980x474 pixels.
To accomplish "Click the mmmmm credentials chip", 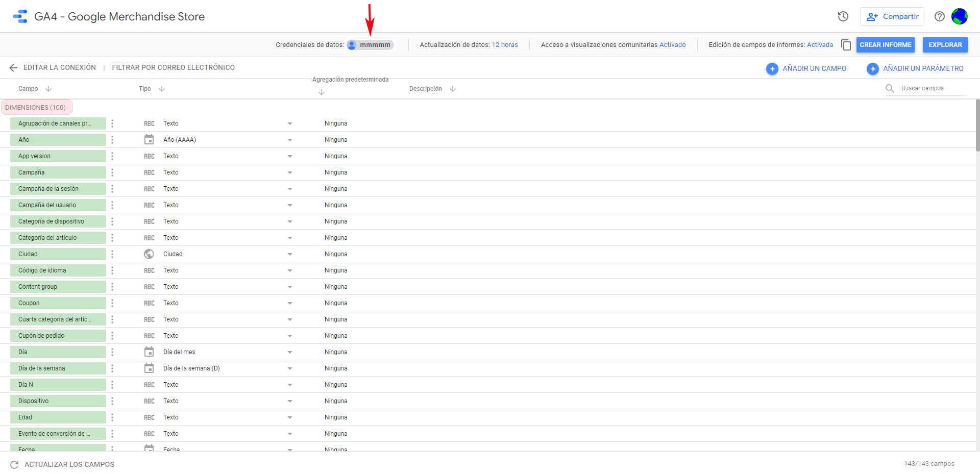I will [370, 45].
